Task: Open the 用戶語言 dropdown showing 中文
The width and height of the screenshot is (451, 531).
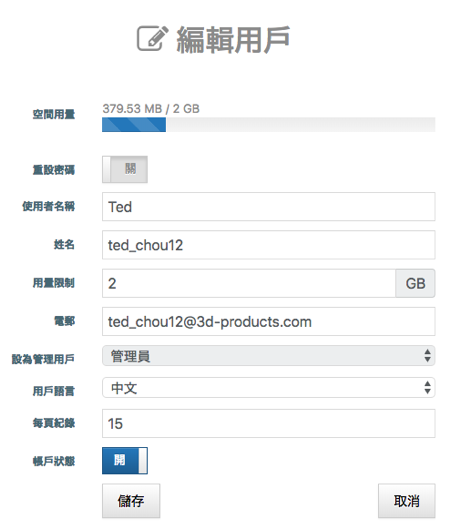Action: 269,388
